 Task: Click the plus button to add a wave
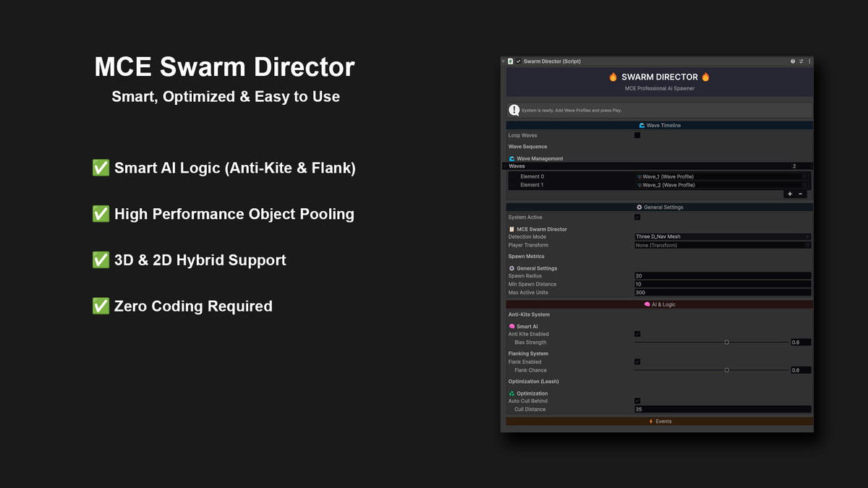[x=790, y=194]
